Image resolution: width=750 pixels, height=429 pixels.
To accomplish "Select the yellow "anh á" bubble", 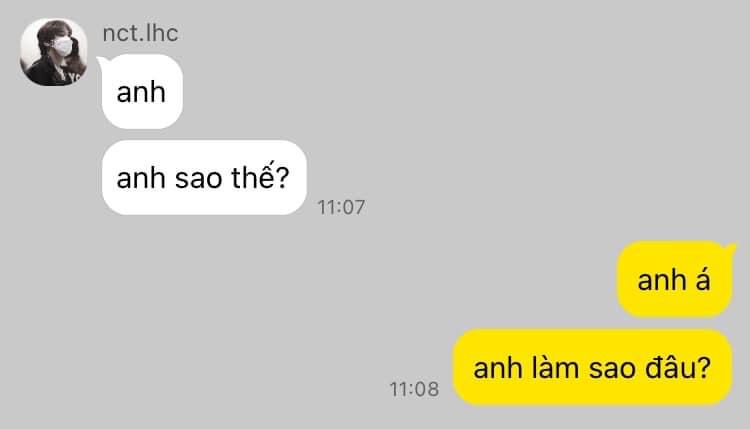I will 674,279.
